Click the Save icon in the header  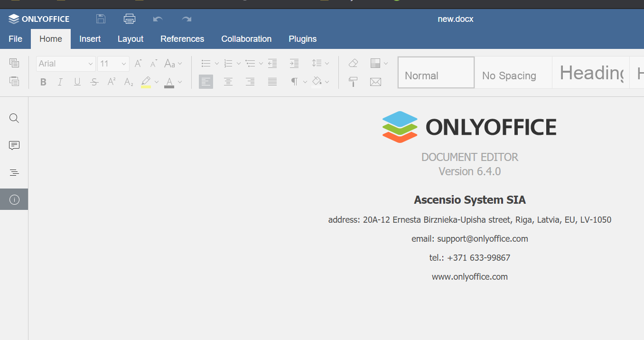point(101,19)
